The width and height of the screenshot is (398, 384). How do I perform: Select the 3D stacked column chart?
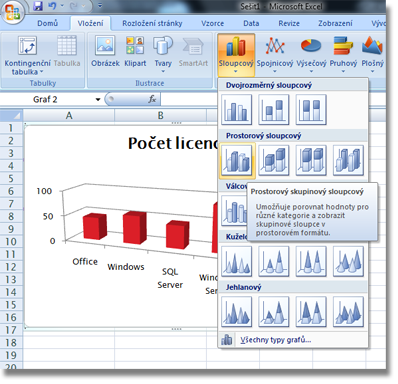pos(274,160)
